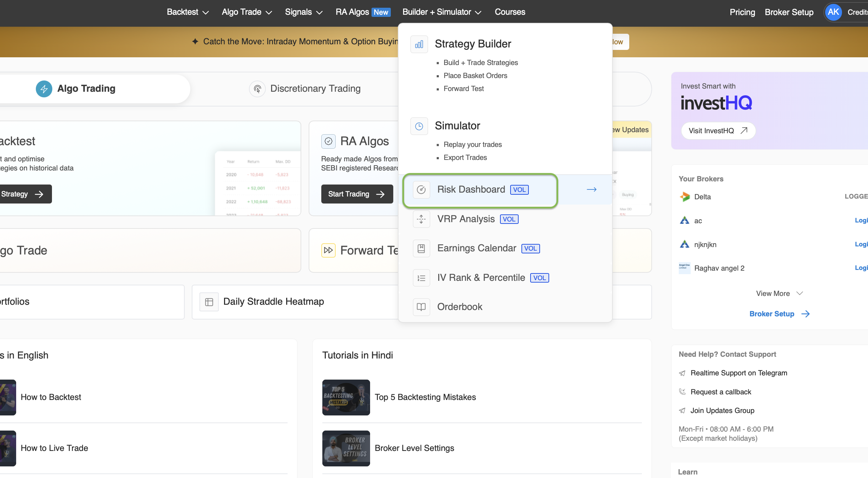Open Courses in the top navigation

[510, 12]
